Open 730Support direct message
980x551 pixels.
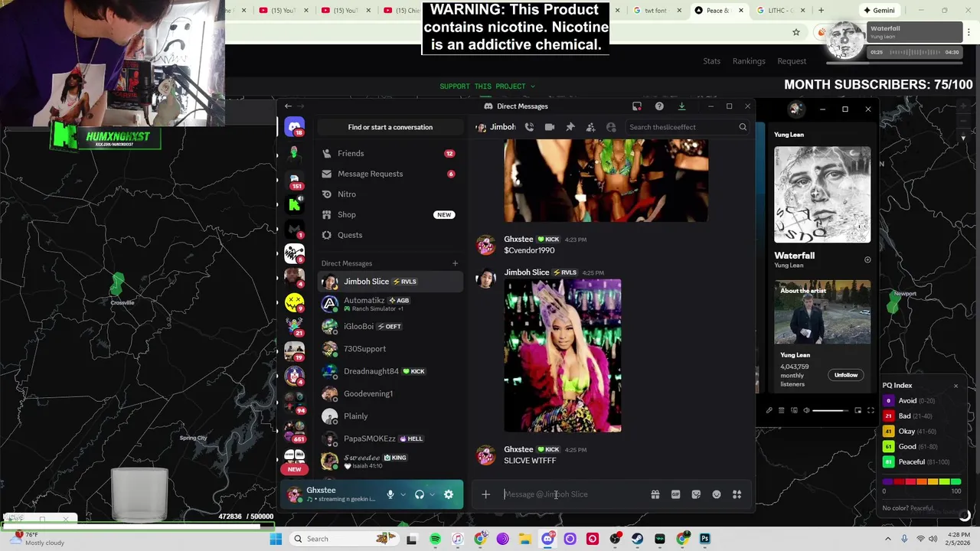390,349
